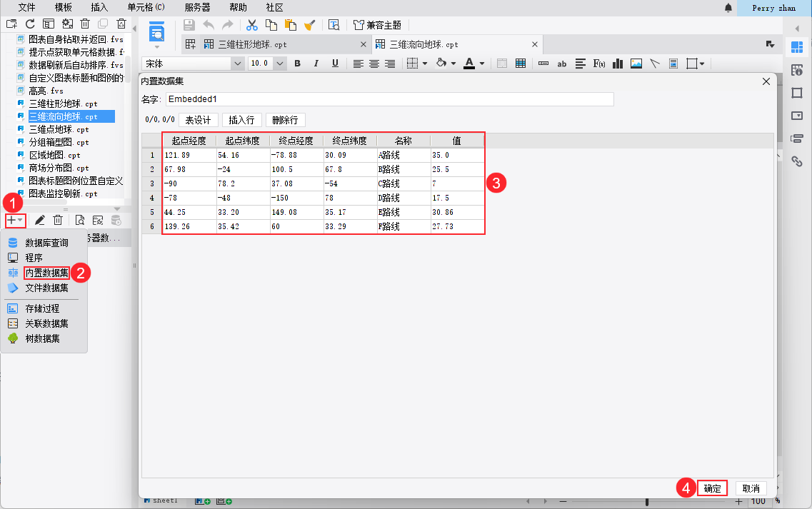
Task: Select 分组箱型图.cpt in the file tree
Action: (59, 142)
